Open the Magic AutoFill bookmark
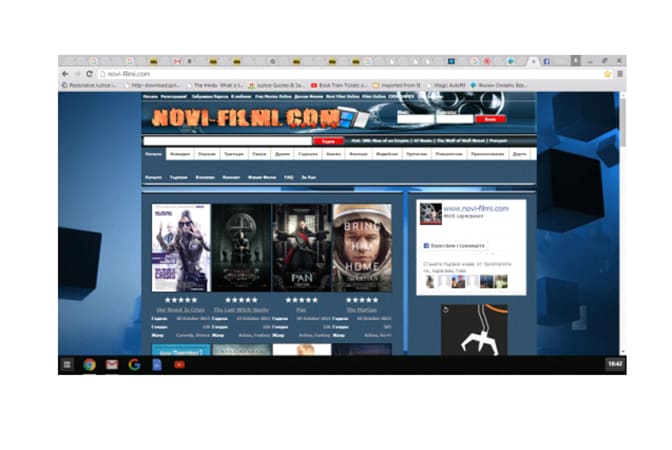The height and width of the screenshot is (450, 672). coord(446,85)
